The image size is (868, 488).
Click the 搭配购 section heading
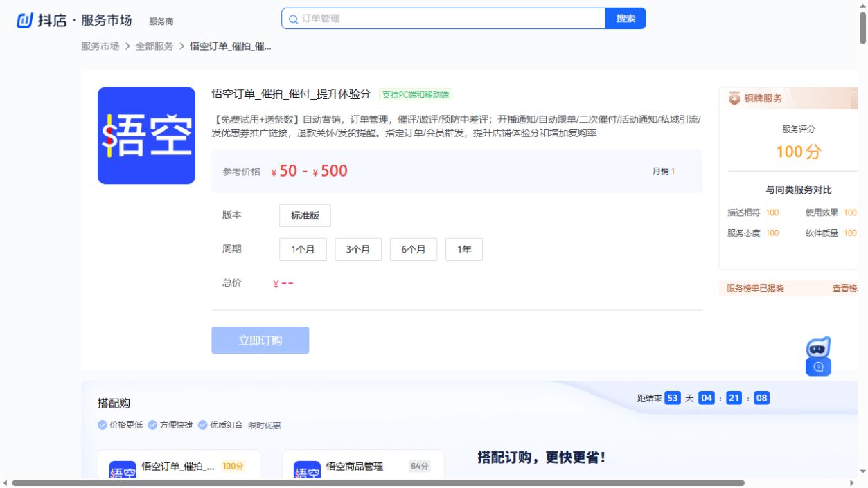[x=114, y=404]
